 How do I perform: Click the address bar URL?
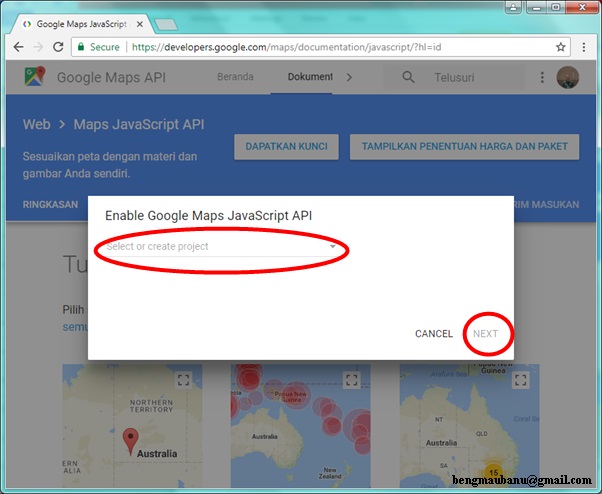click(x=286, y=47)
